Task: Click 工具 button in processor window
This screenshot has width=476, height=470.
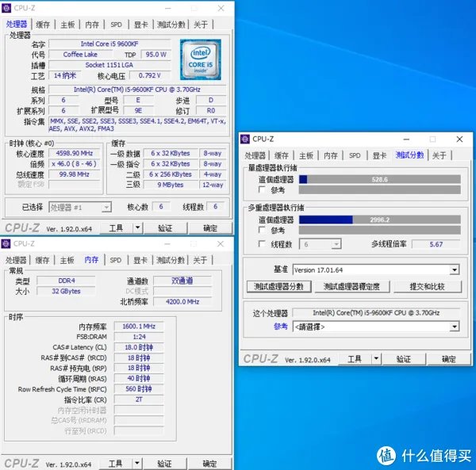Action: coord(117,227)
